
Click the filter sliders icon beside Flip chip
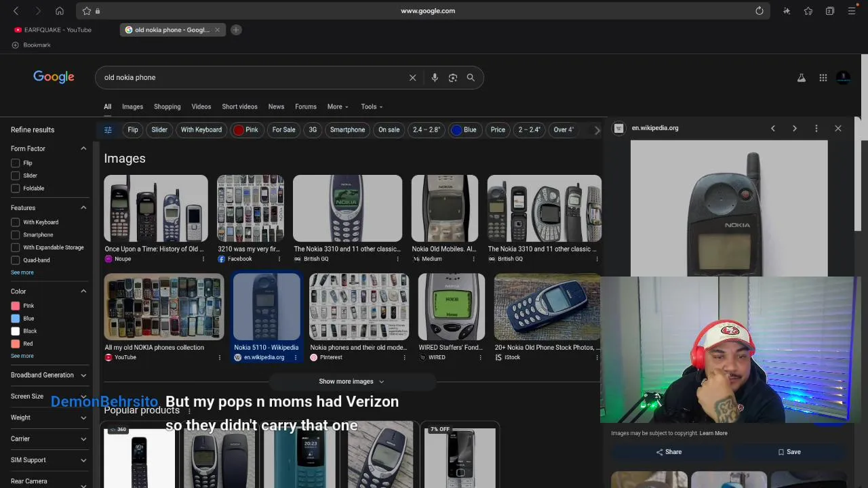pyautogui.click(x=108, y=129)
